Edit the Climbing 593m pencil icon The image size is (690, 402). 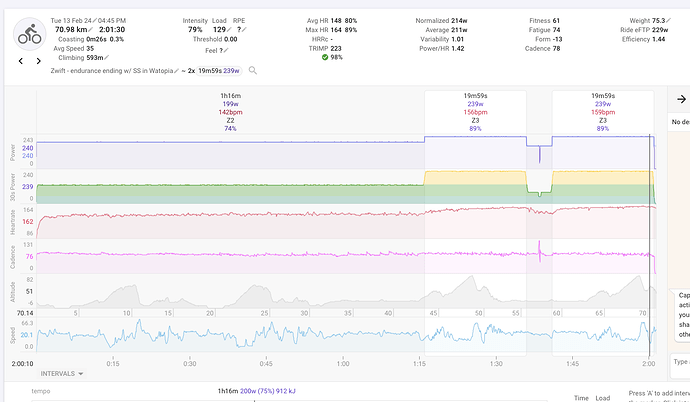click(x=106, y=58)
